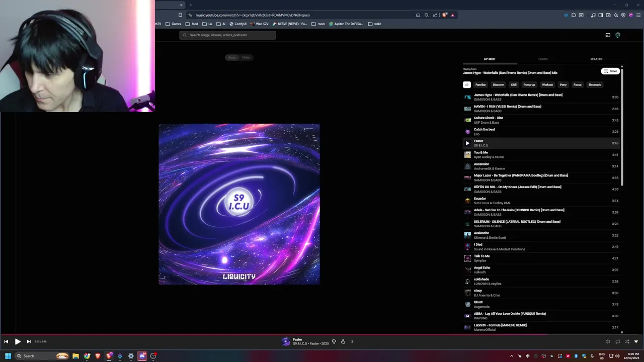Open File Explorer from the taskbar
Viewport: 644px width, 362px height.
pos(75,356)
